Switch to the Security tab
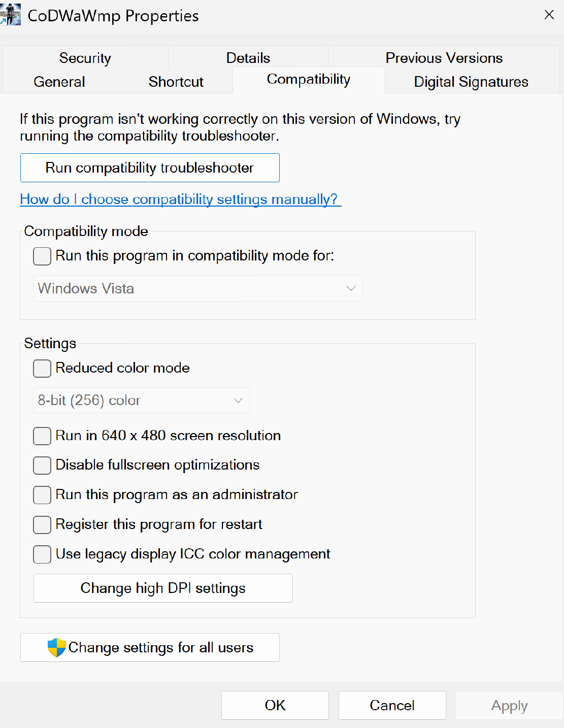564x728 pixels. [x=85, y=58]
